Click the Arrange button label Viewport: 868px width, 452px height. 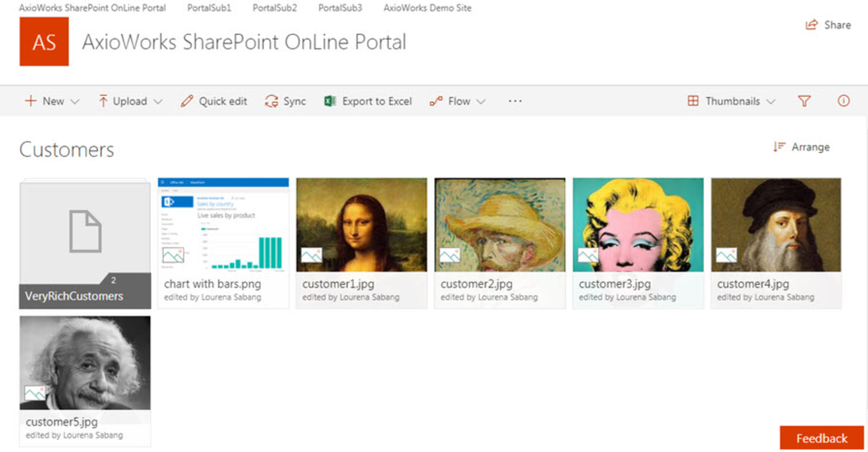tap(810, 147)
